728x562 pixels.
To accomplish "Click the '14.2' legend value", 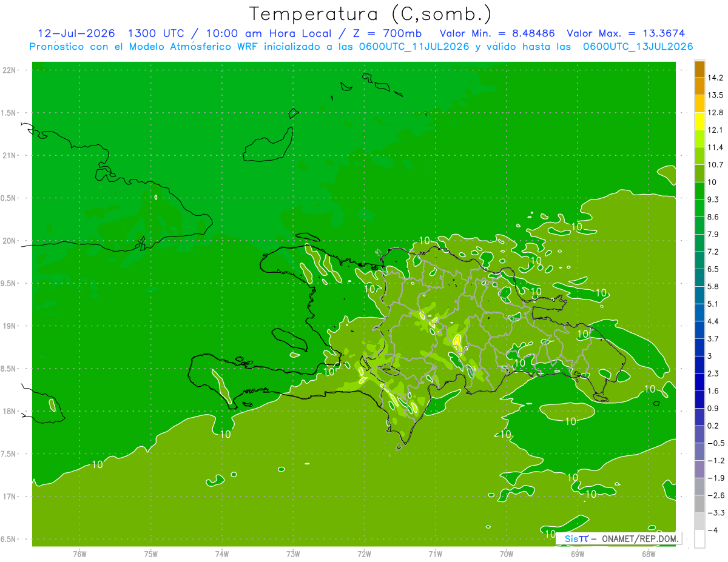I will coord(715,78).
